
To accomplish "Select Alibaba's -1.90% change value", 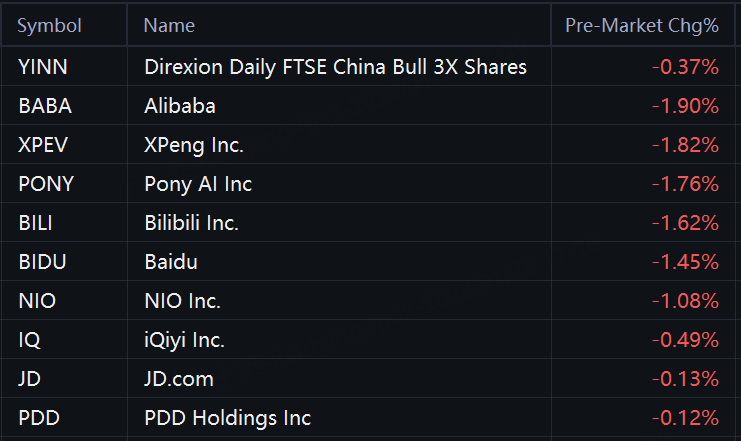I will [x=685, y=106].
